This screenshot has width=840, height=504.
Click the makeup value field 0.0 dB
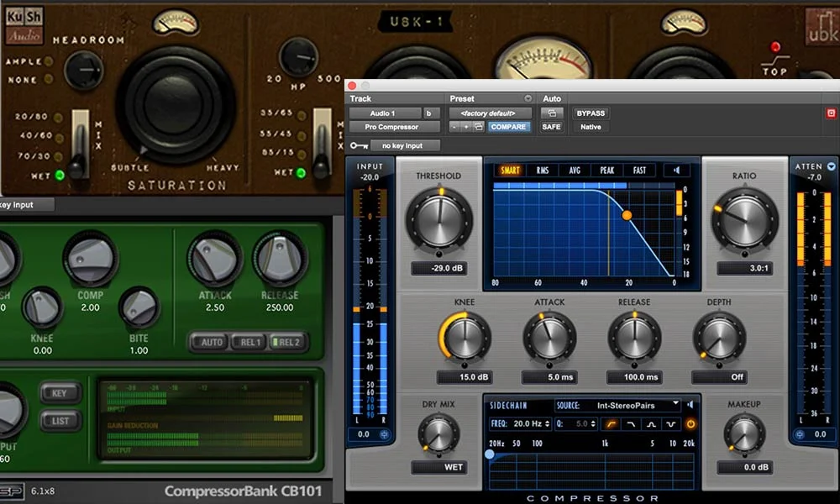744,467
